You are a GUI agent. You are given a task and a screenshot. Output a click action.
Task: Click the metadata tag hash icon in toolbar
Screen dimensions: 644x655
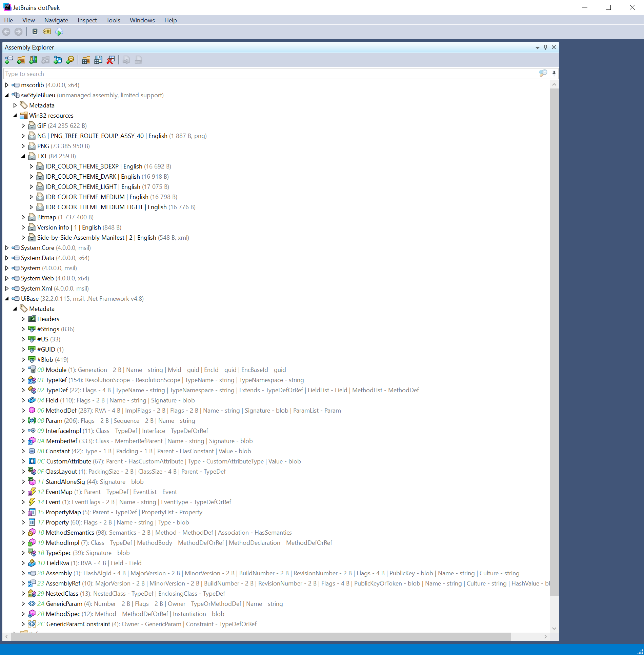click(47, 32)
